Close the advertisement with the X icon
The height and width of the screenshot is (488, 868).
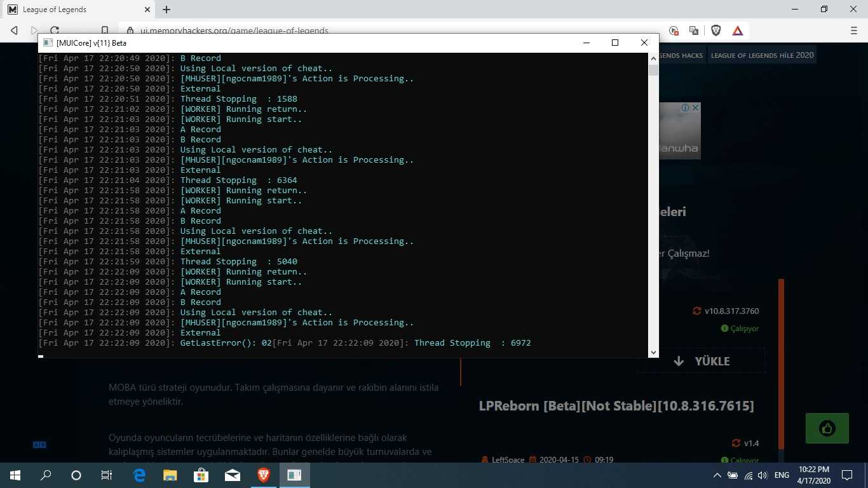click(x=696, y=108)
